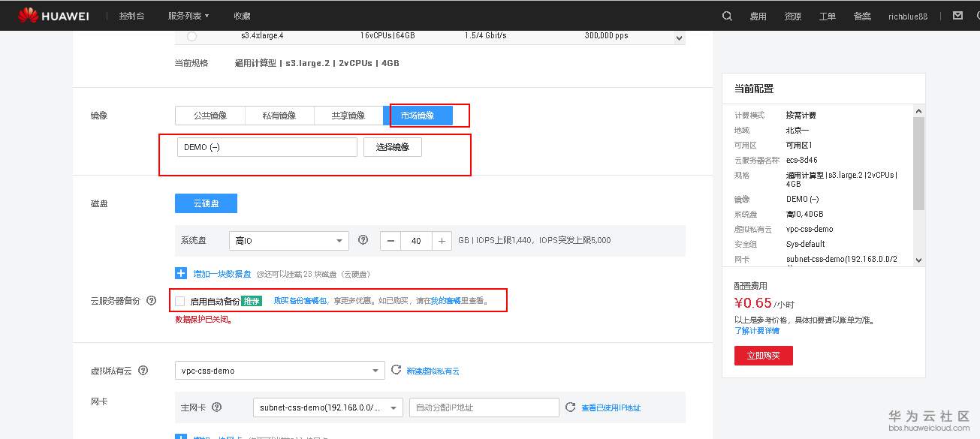The height and width of the screenshot is (439, 980).
Task: Open the subnet-css-demo network dropdown
Action: [x=328, y=407]
